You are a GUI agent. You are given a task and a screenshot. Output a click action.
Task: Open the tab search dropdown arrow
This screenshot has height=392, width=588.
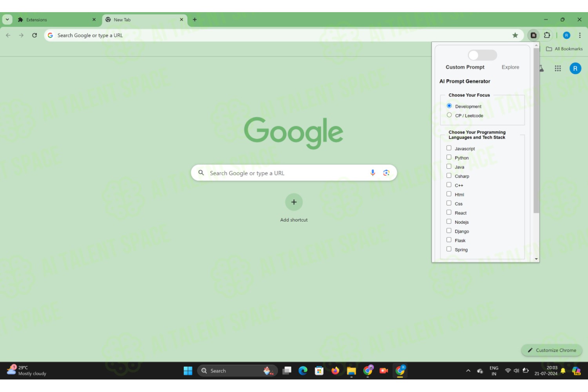point(7,20)
